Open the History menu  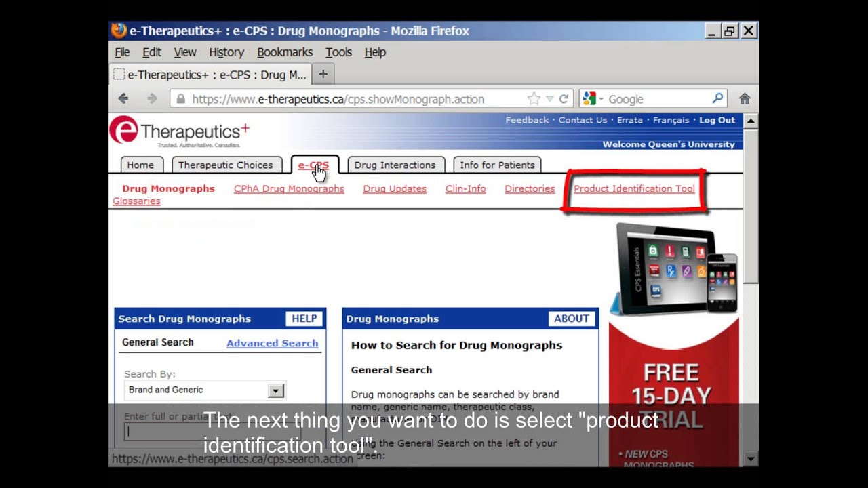[226, 52]
